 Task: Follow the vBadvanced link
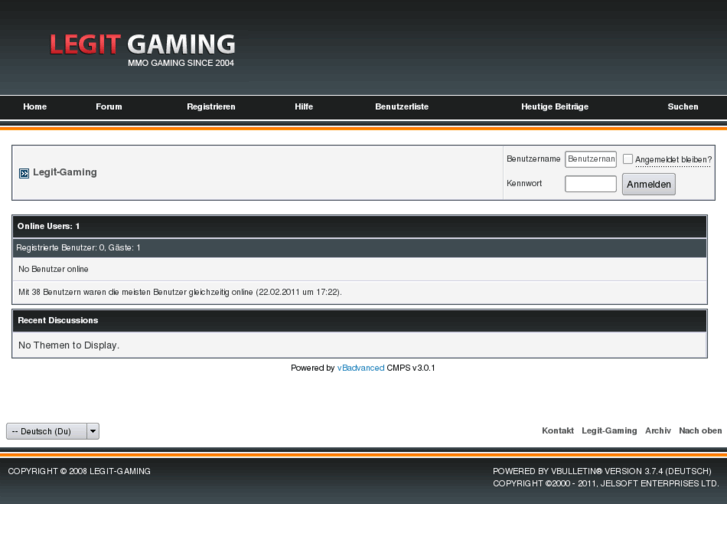pos(361,368)
